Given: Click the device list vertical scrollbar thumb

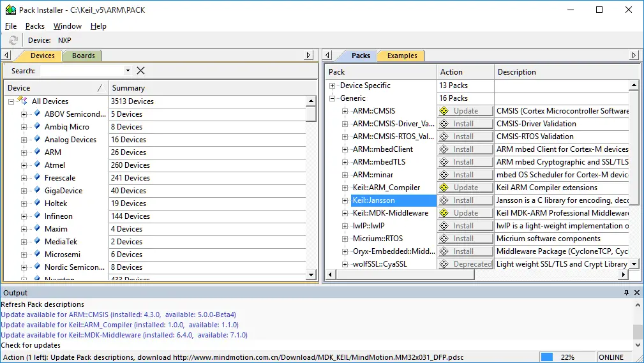Looking at the screenshot, I should click(311, 114).
